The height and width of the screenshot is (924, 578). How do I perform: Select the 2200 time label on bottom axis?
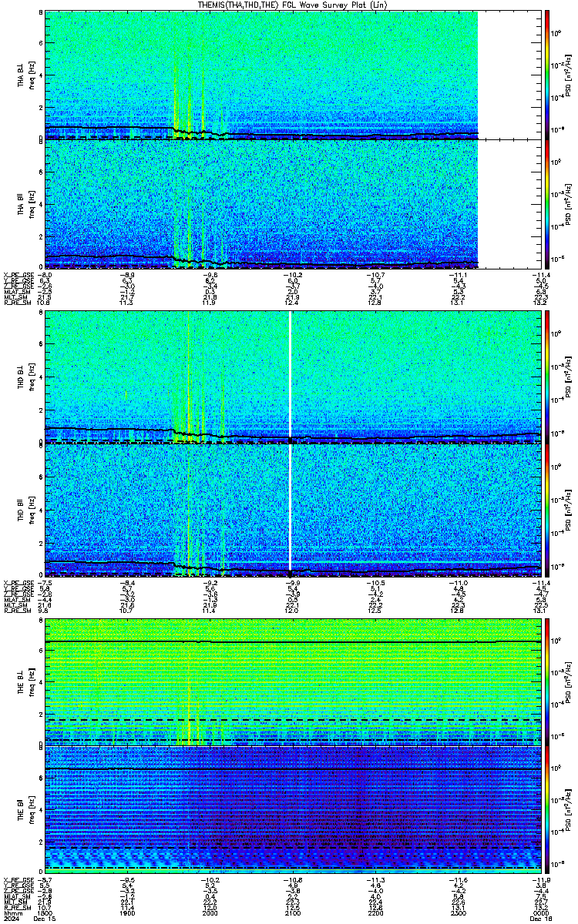pyautogui.click(x=375, y=912)
